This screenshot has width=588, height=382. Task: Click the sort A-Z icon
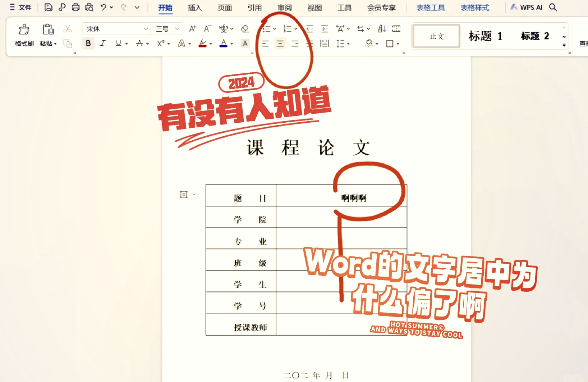[x=382, y=28]
